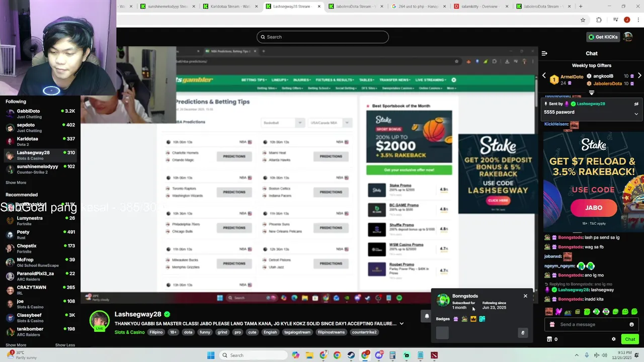The width and height of the screenshot is (644, 362).
Task: Click the Get KICKs button
Action: pyautogui.click(x=603, y=37)
